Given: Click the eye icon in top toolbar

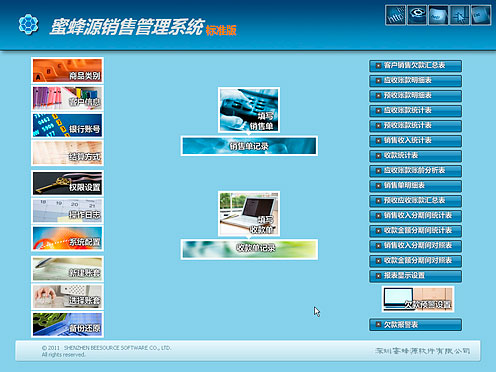Looking at the screenshot, I should [417, 15].
